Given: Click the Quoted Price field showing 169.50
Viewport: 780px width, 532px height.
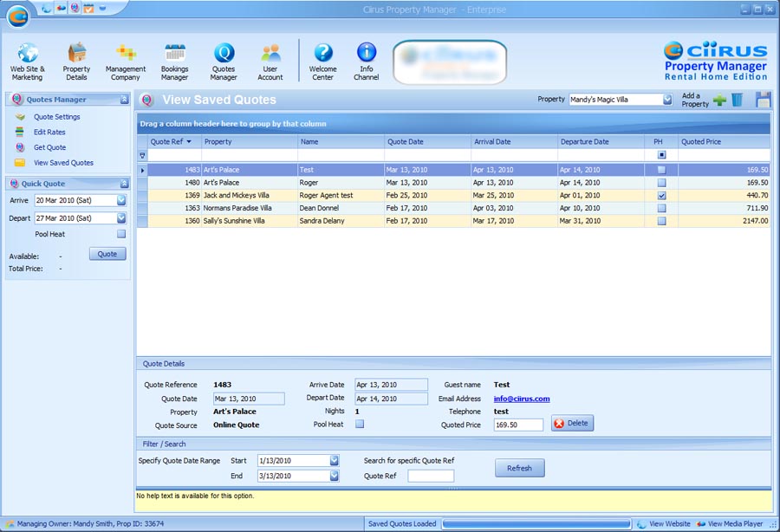Looking at the screenshot, I should [x=518, y=425].
